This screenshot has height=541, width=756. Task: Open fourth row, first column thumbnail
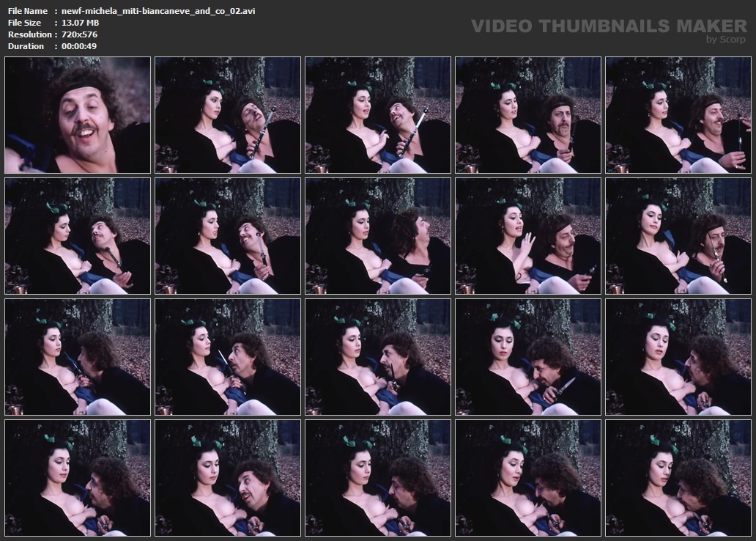click(x=78, y=478)
